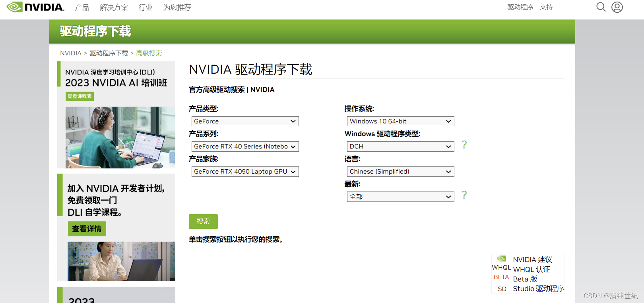
Task: Open the 驱动程序 header link
Action: point(520,7)
